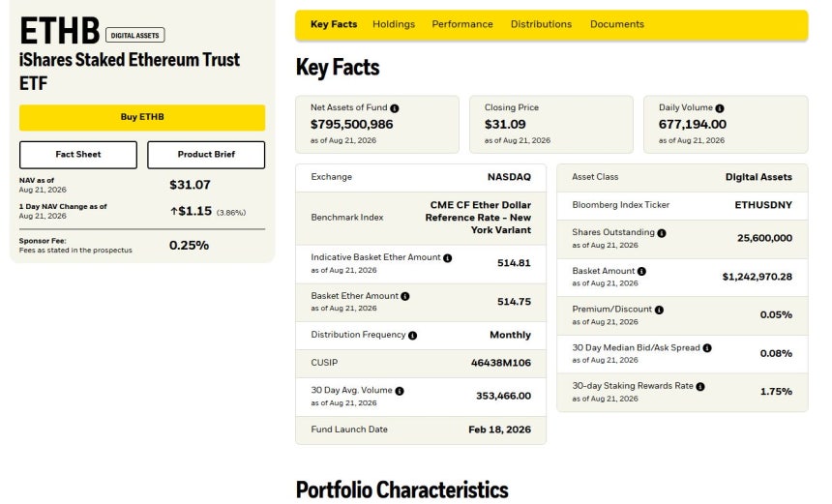Click the value 514.75
This screenshot has height=504, width=832.
click(x=514, y=302)
